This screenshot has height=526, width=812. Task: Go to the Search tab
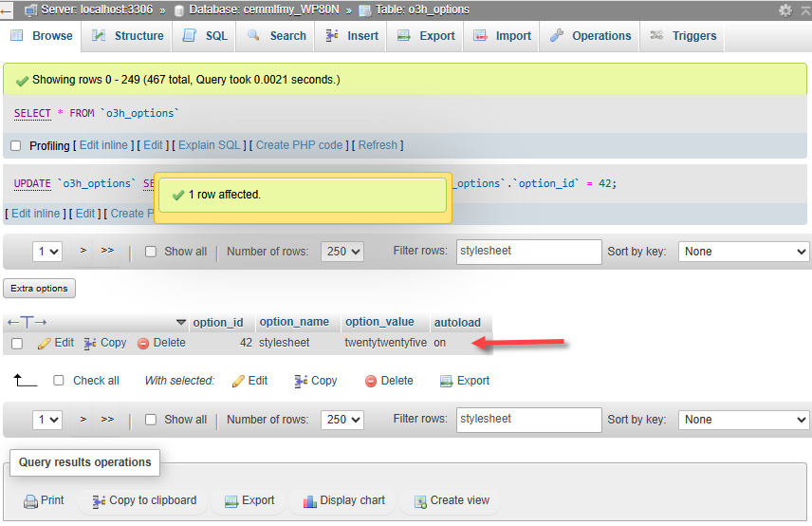pyautogui.click(x=276, y=36)
